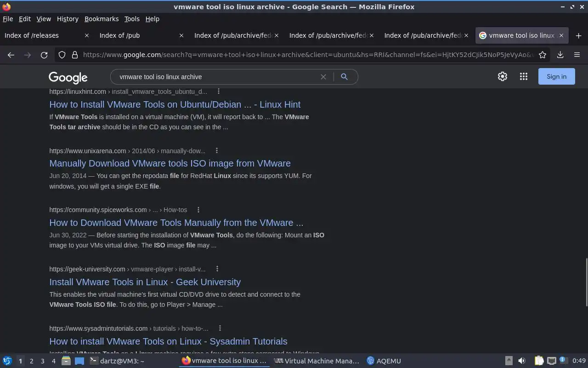Open 'Install VMware Tools in Linux - Geek University'
This screenshot has height=368, width=588.
click(145, 282)
